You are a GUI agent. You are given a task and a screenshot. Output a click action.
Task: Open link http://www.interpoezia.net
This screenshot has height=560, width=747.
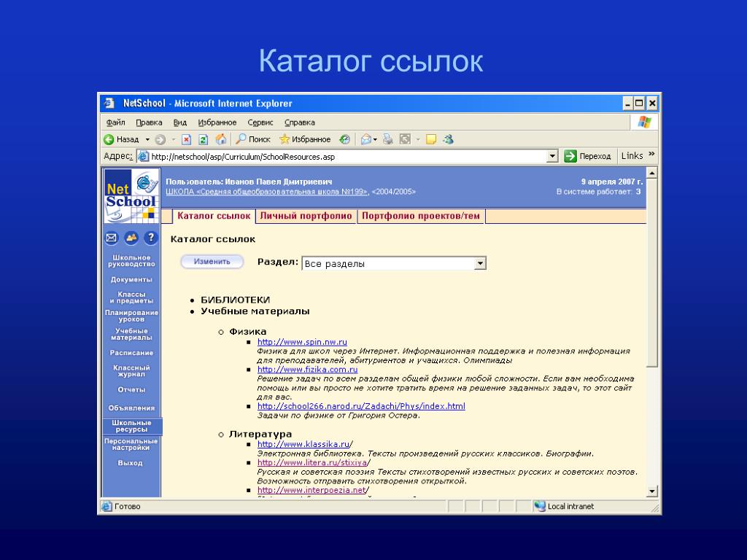311,490
